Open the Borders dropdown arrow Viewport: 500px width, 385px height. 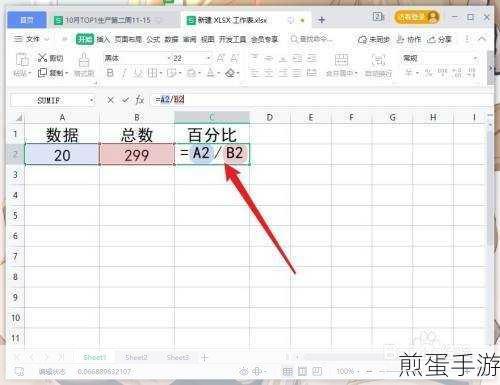coord(161,73)
